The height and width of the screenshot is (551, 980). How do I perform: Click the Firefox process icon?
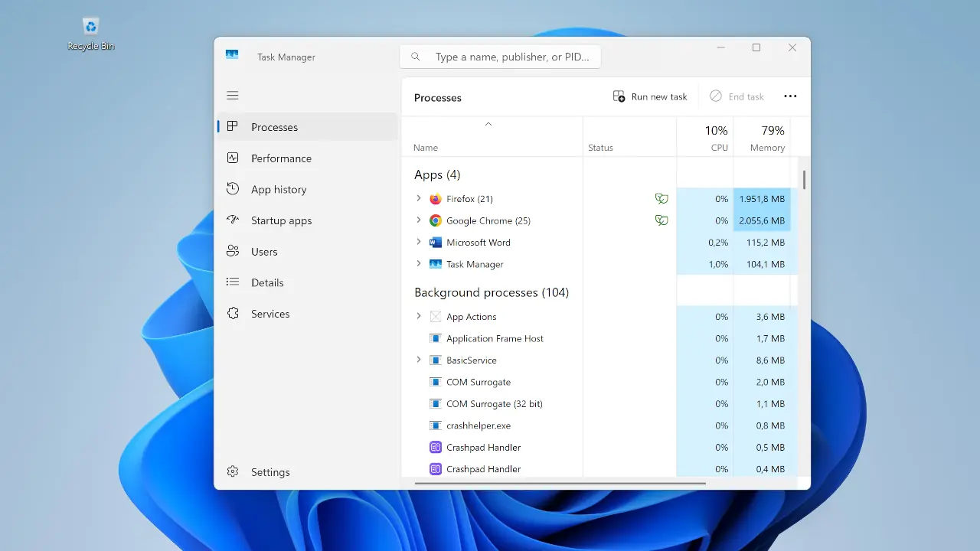coord(435,199)
